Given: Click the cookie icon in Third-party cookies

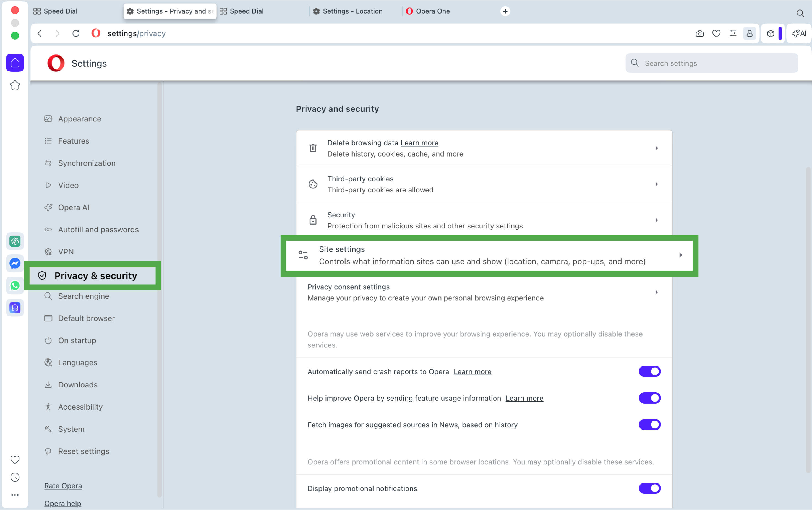Looking at the screenshot, I should 313,184.
